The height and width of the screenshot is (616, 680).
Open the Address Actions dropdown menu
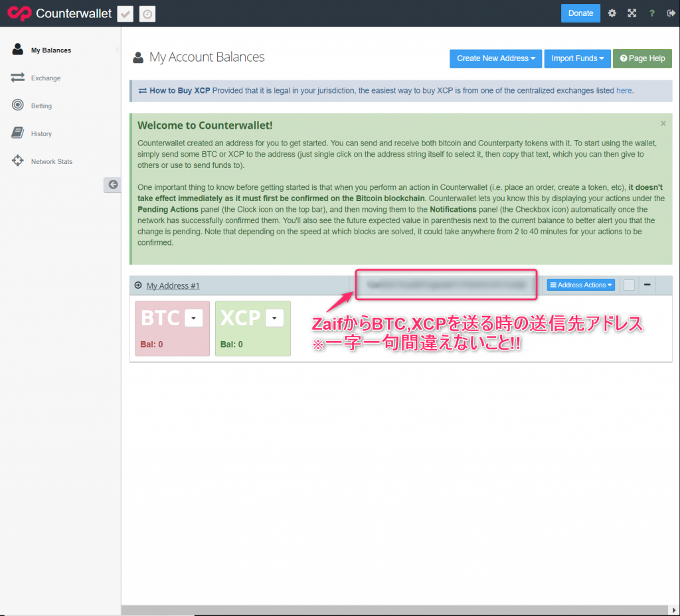(580, 285)
